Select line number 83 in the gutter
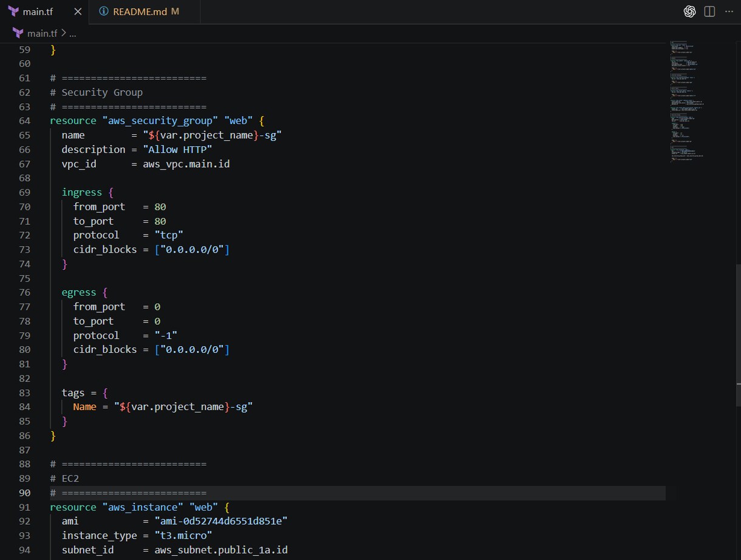Screen dimensions: 741x560 pyautogui.click(x=24, y=392)
